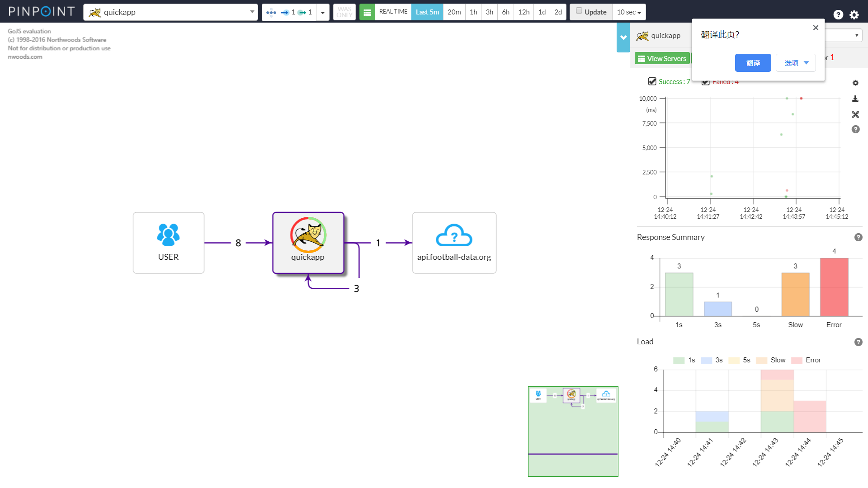Toggle the Failed checkbox on scatter chart

tap(705, 82)
